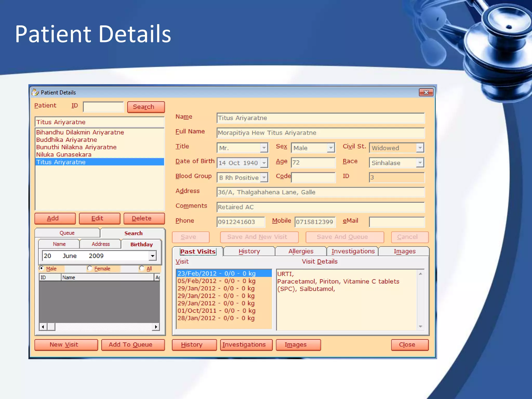Click the Cancel button
The image size is (532, 399).
click(x=410, y=237)
